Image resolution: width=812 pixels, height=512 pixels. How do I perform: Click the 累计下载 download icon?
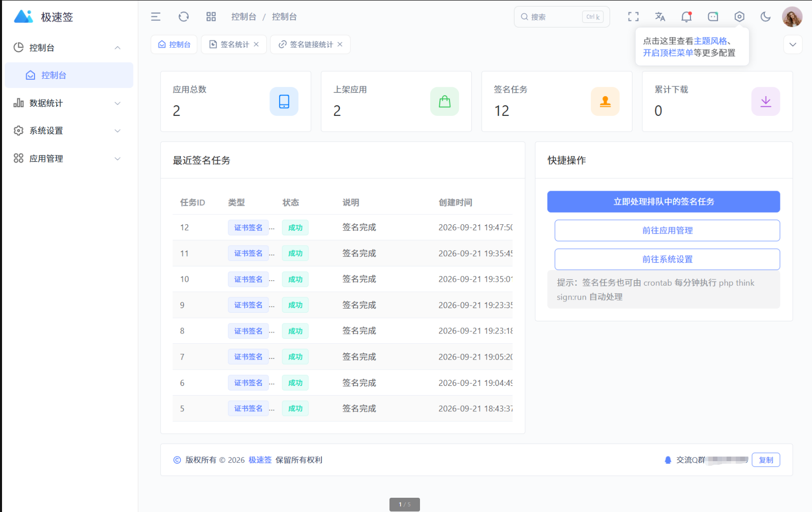(x=766, y=101)
